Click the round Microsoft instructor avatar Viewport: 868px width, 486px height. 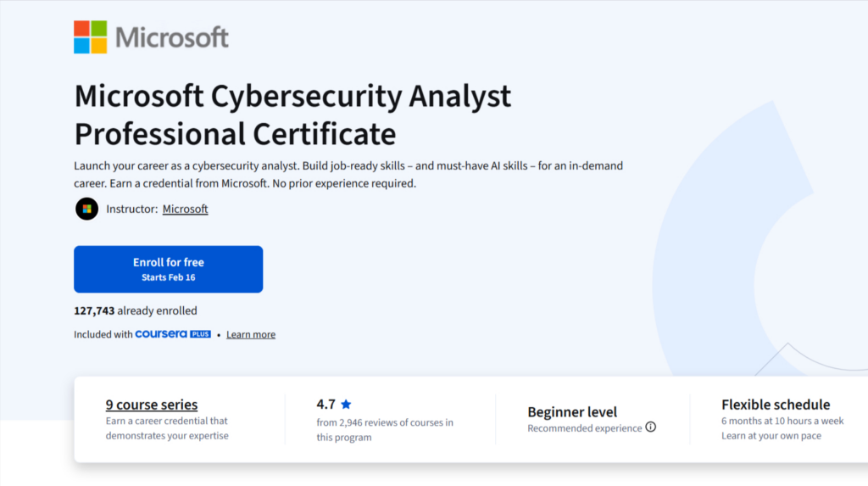86,209
